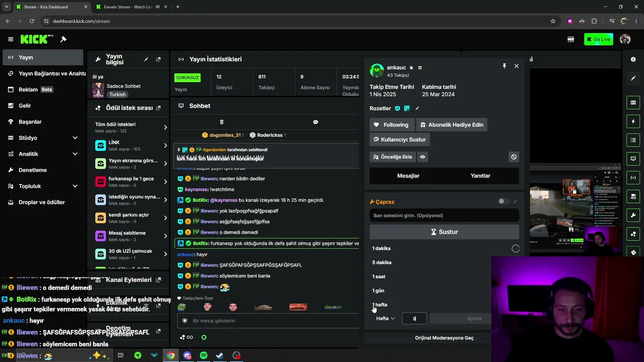Open Discord from the taskbar
644x362 pixels.
point(187,355)
